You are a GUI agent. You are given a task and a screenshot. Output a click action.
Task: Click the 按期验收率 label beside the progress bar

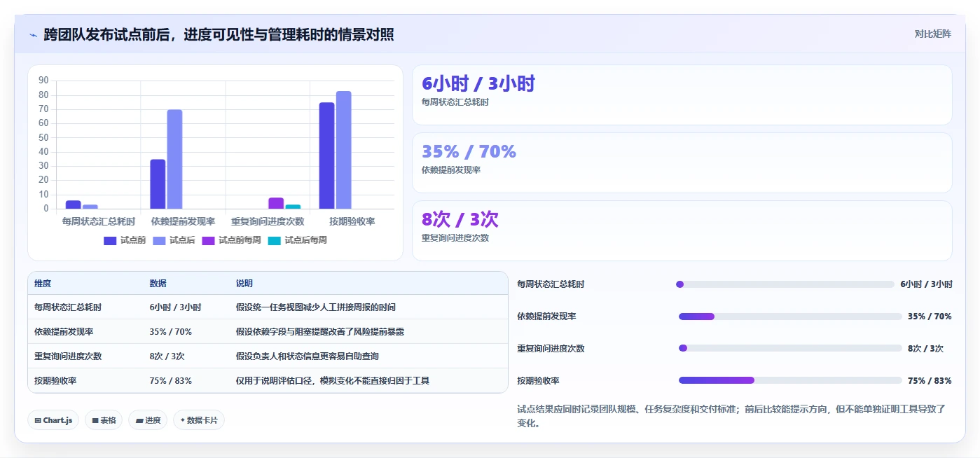[538, 381]
